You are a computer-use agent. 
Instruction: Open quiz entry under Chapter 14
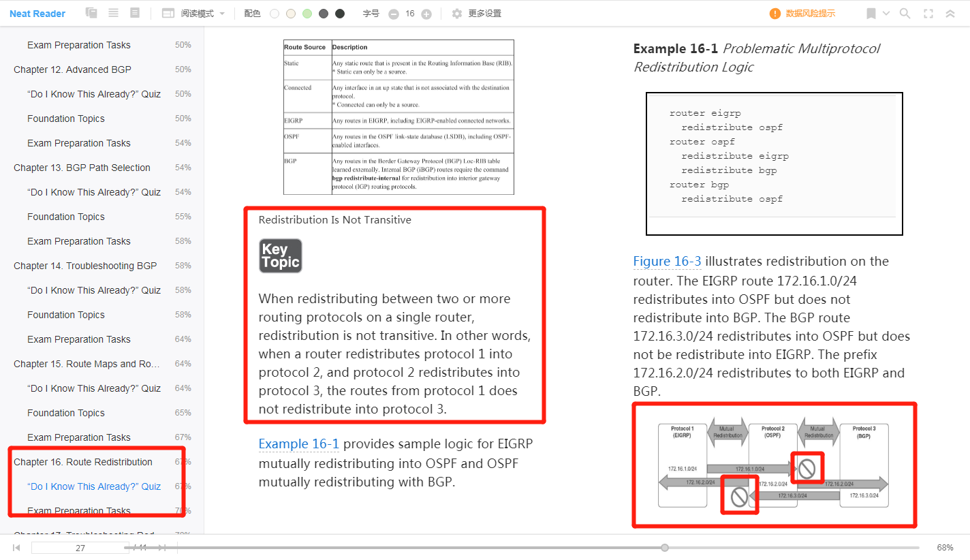(94, 290)
